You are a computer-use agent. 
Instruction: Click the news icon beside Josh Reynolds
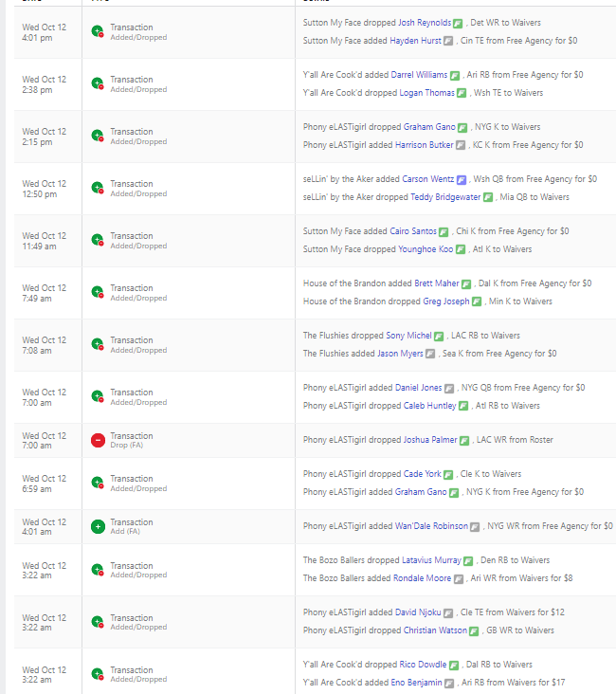pyautogui.click(x=458, y=23)
